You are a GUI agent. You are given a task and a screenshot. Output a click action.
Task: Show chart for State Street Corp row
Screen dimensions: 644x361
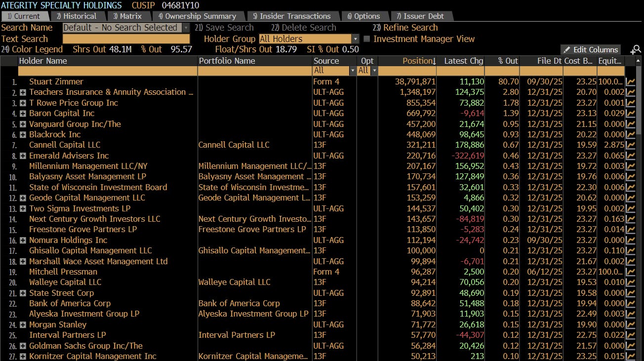click(x=631, y=293)
